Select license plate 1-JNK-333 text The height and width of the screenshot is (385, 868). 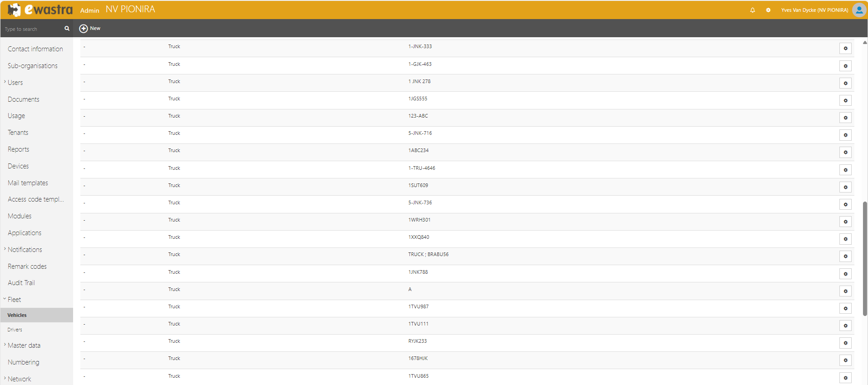420,46
